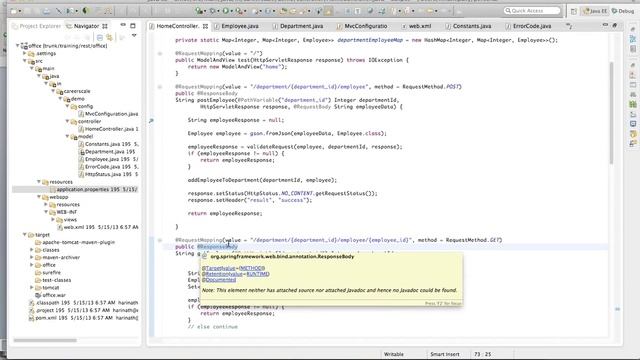
Task: Click the Writable status bar entry
Action: click(x=394, y=354)
